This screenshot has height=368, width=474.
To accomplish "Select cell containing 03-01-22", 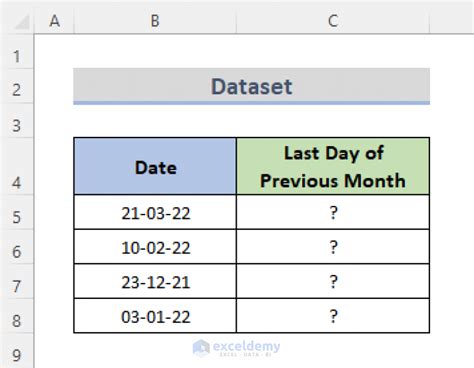I will tap(155, 316).
